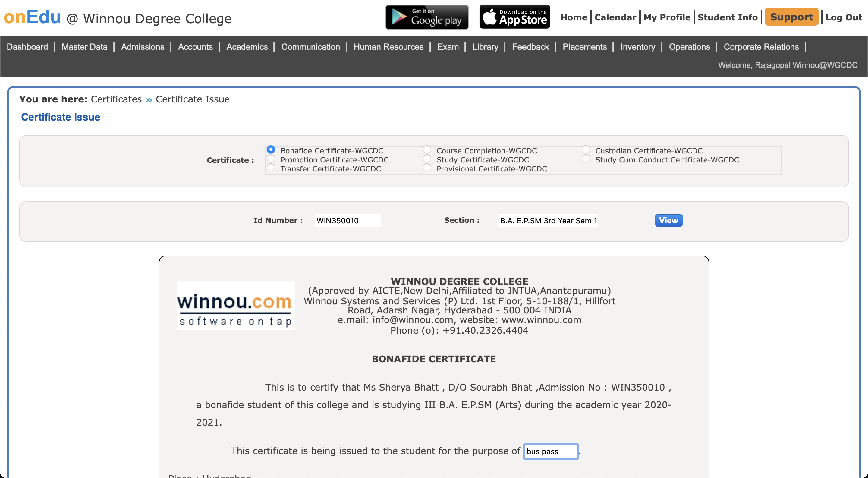Open the My Profile link
Image resolution: width=868 pixels, height=478 pixels.
[666, 17]
